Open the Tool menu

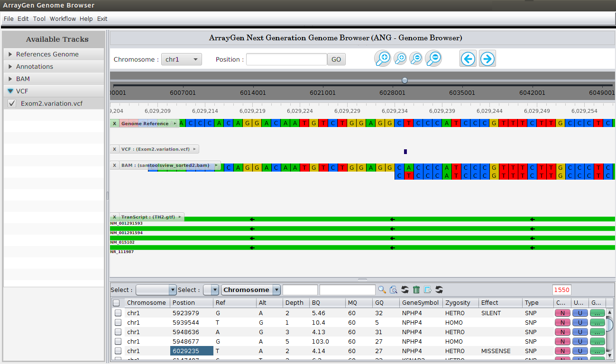39,18
